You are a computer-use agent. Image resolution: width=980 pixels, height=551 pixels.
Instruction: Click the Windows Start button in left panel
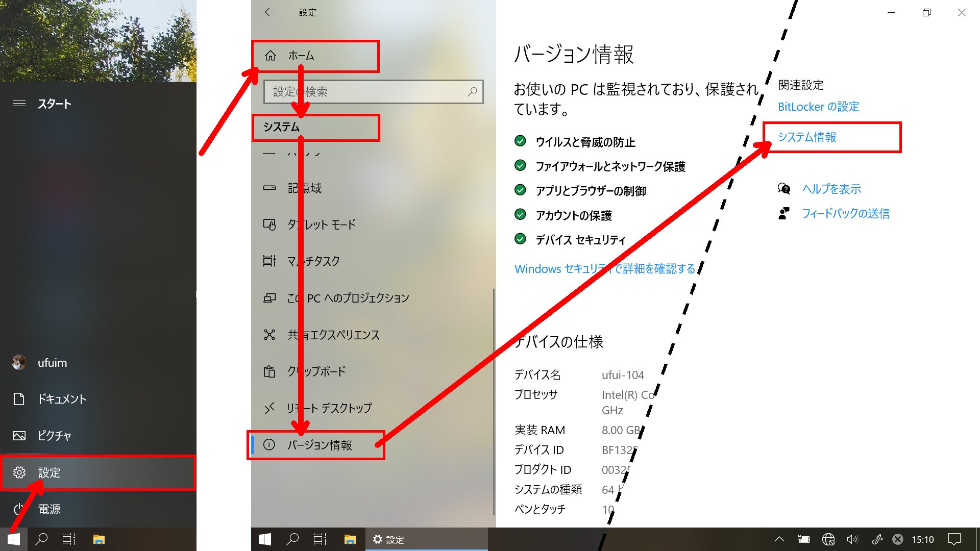[14, 539]
